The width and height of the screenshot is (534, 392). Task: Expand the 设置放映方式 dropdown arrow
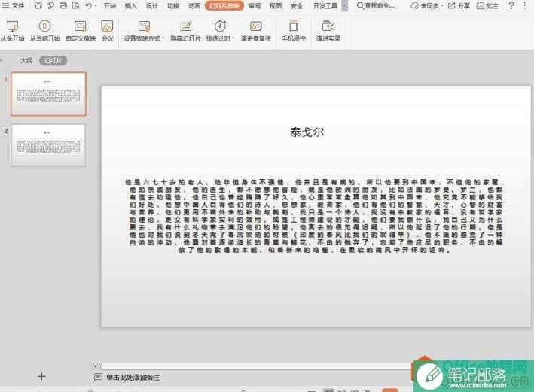(x=163, y=38)
